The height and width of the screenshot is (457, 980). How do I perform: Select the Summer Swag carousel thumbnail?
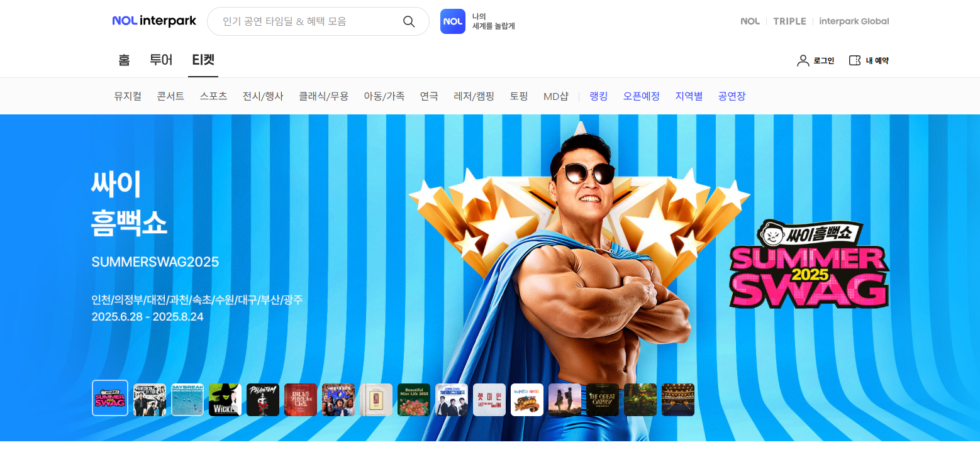click(110, 398)
